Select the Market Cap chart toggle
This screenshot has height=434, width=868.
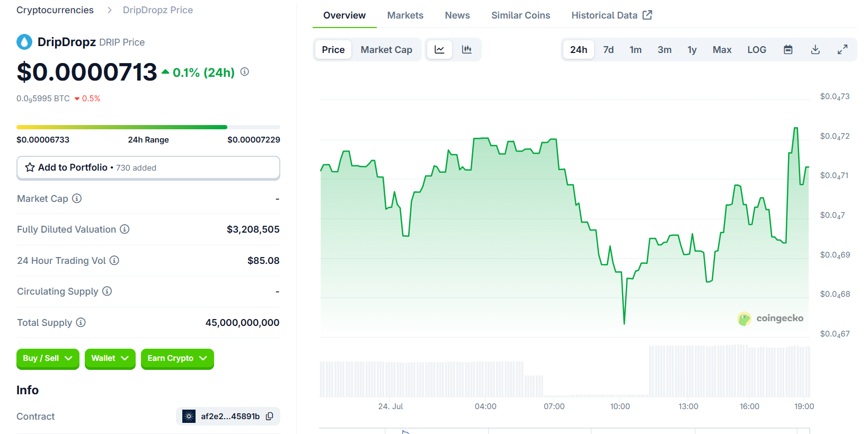(x=386, y=49)
